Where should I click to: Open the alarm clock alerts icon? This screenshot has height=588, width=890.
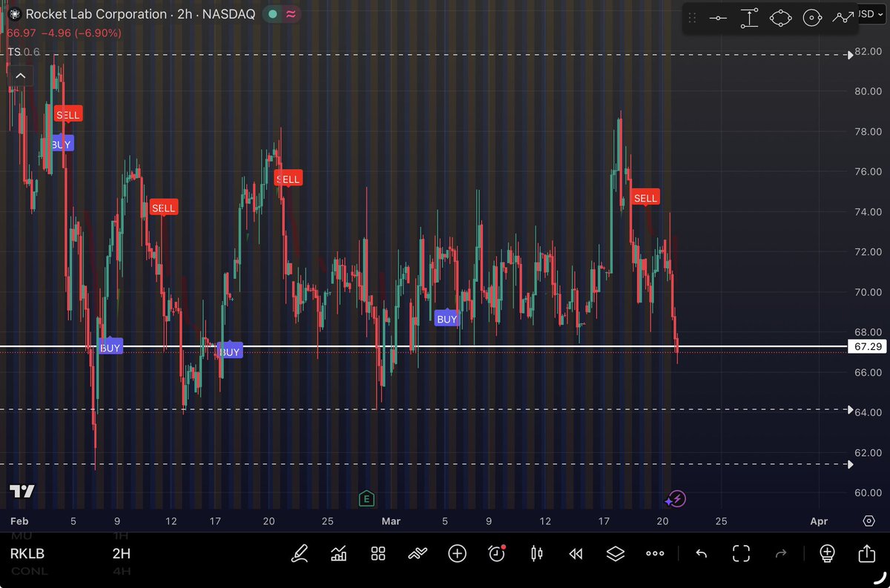(x=497, y=553)
